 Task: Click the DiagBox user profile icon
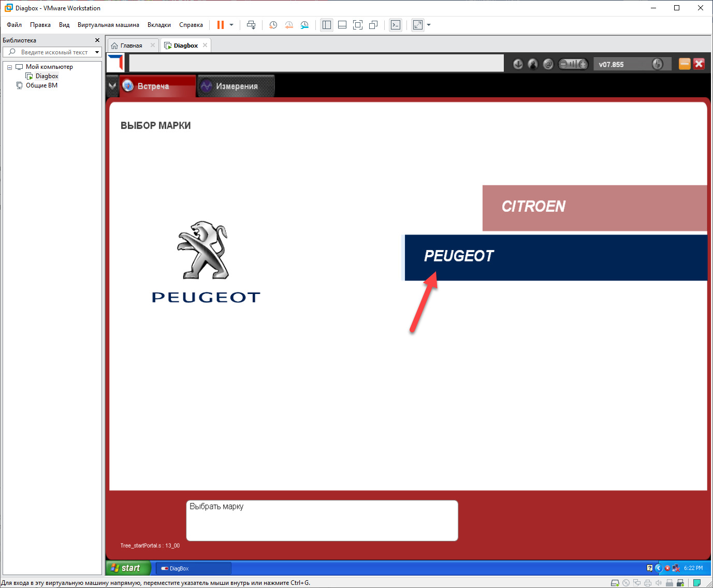pos(533,64)
